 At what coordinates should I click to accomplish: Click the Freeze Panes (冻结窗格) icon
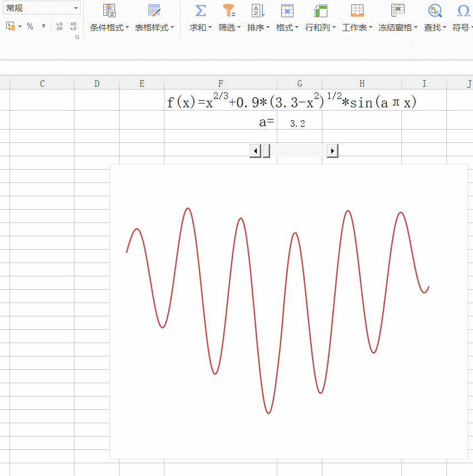[398, 11]
